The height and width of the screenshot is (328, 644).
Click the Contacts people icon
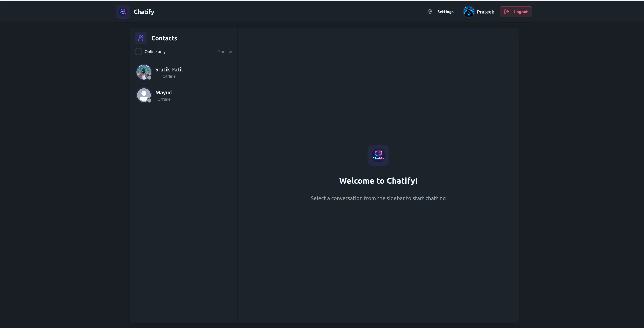pyautogui.click(x=141, y=38)
